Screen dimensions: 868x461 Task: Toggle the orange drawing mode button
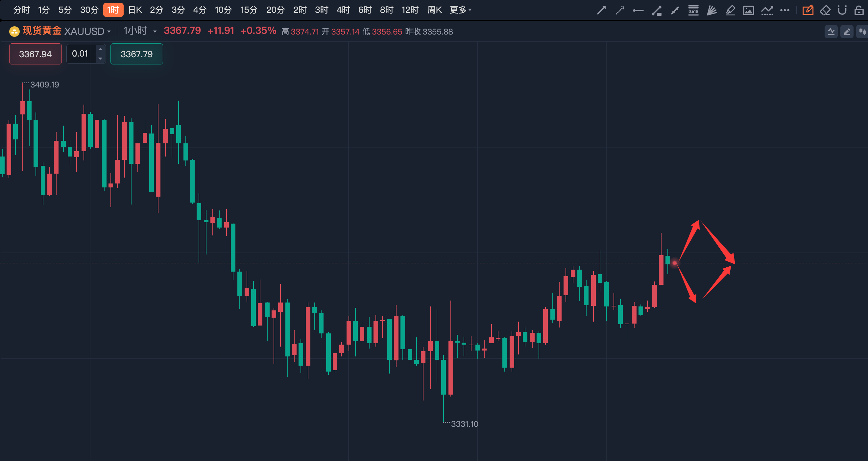coord(808,11)
